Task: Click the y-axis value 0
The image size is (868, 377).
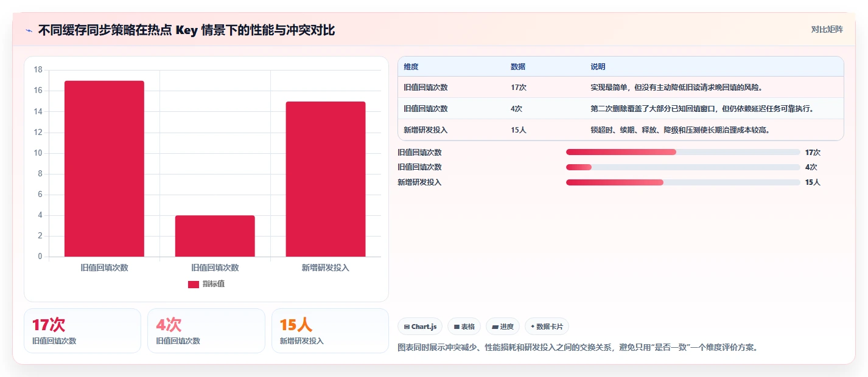Action: coord(40,257)
